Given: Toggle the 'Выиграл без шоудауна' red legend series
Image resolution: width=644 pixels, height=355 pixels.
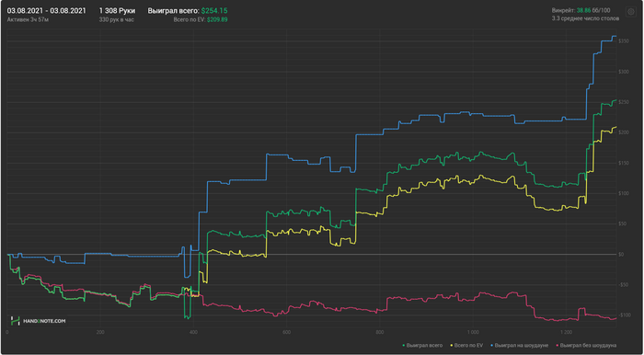Looking at the screenshot, I should (x=586, y=346).
